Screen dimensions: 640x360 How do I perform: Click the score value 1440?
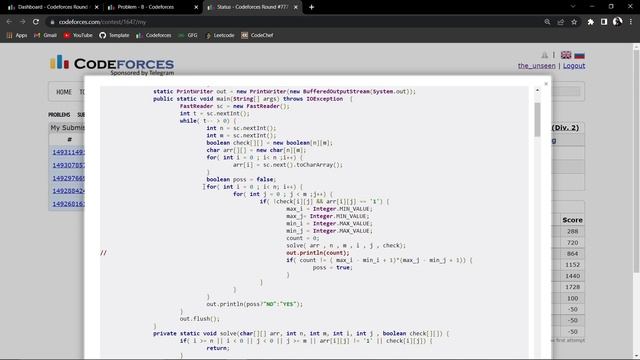coord(572,276)
